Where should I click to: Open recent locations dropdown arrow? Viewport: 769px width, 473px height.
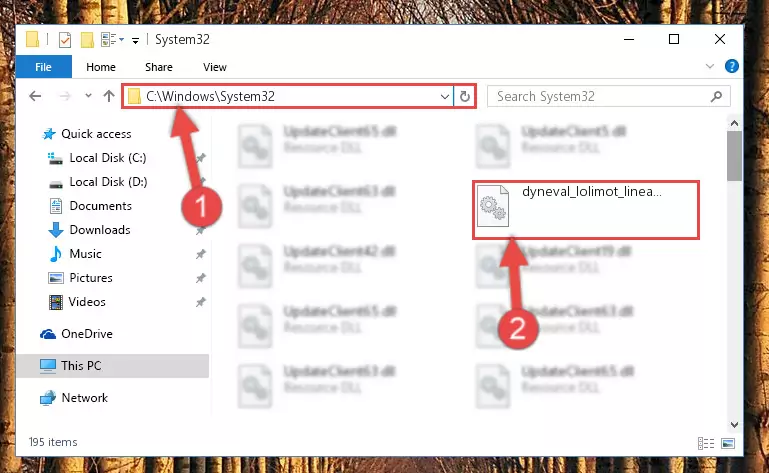click(x=88, y=96)
